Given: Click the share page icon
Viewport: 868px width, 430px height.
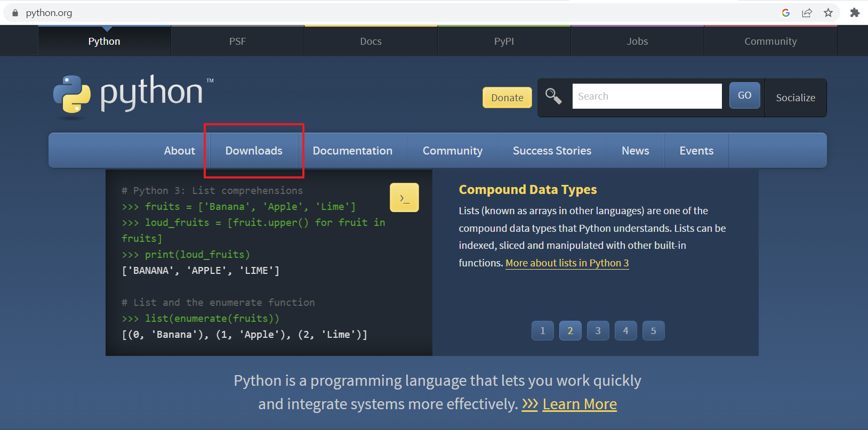Looking at the screenshot, I should click(x=807, y=13).
